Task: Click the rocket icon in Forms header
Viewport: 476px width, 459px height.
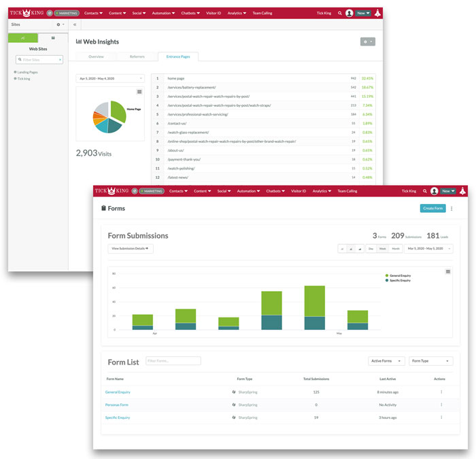Action: tap(462, 191)
